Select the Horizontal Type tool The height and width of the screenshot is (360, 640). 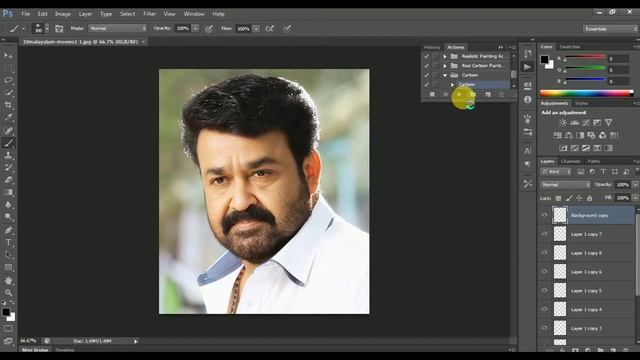point(8,242)
